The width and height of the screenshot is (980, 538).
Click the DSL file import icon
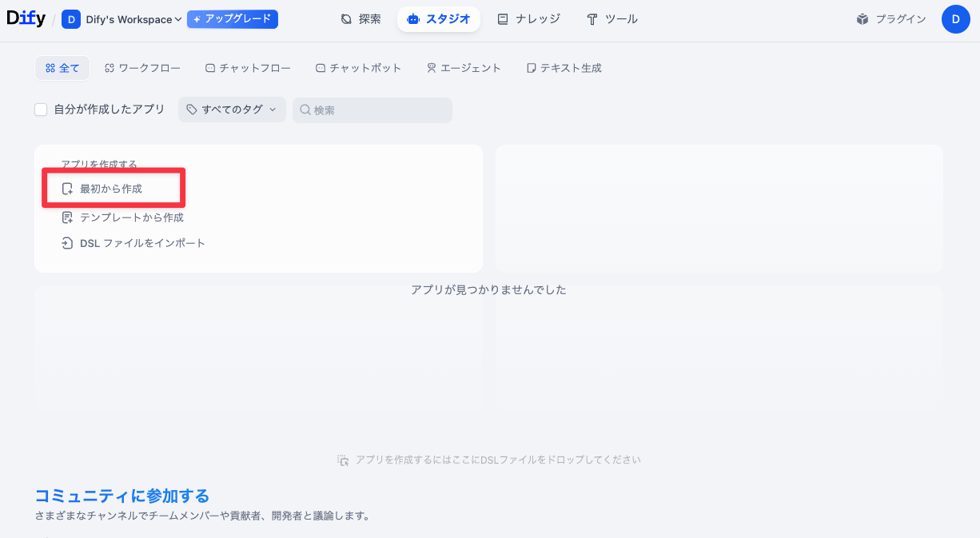(x=68, y=243)
